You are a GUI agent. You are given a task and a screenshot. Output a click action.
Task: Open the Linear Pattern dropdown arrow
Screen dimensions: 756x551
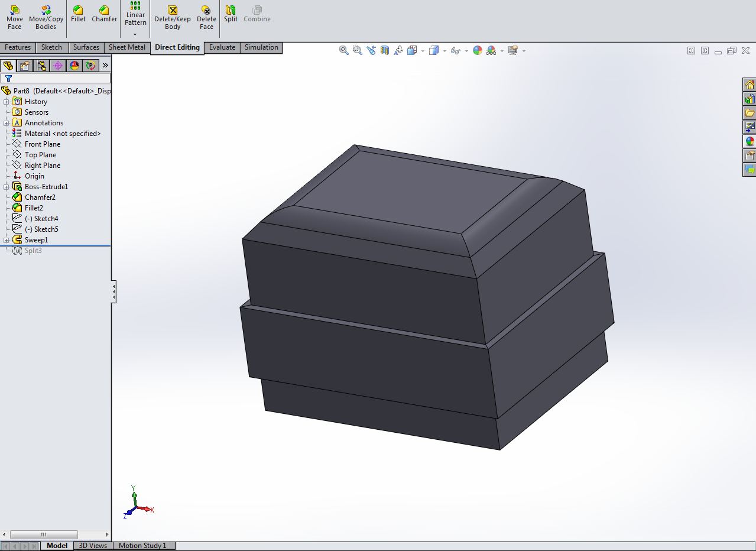click(x=135, y=34)
